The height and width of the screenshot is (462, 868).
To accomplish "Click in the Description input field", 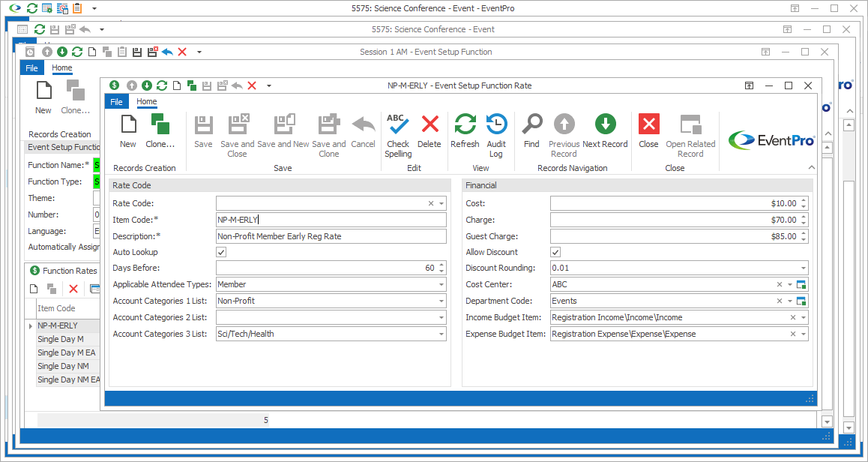I will tap(331, 236).
